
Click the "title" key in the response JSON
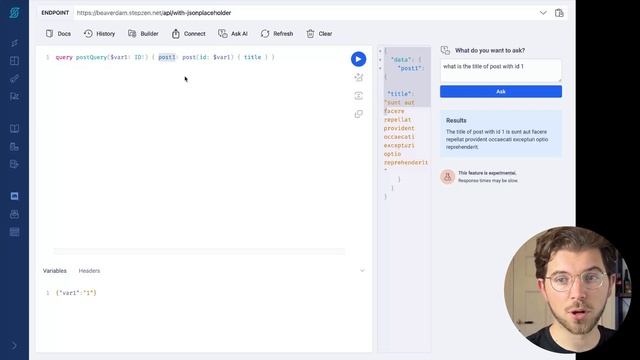click(x=399, y=94)
